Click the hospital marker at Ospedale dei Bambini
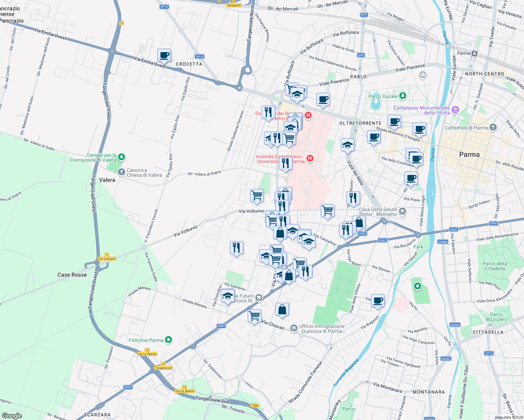The width and height of the screenshot is (524, 420). point(308,115)
